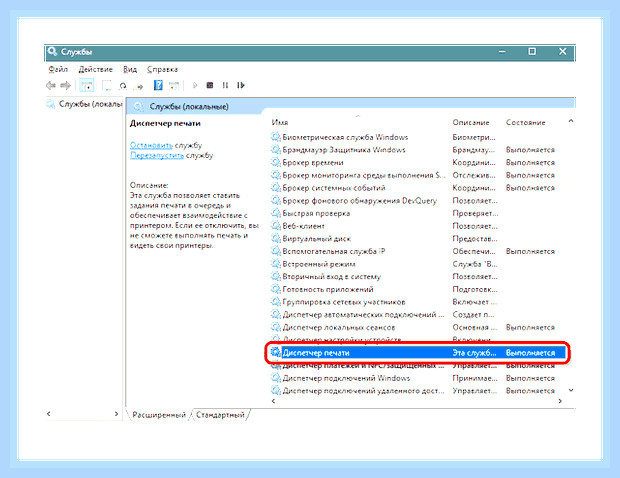
Task: Click the Pause service icon
Action: tap(225, 85)
